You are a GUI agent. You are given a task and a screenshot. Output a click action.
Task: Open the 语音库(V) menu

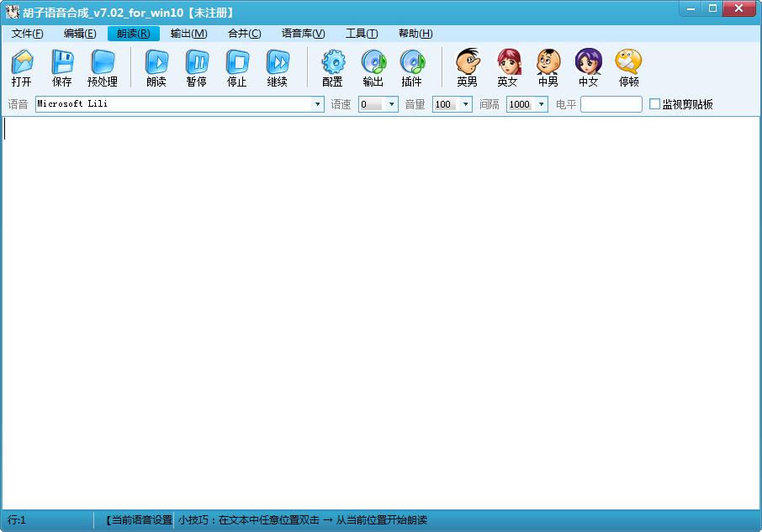304,34
